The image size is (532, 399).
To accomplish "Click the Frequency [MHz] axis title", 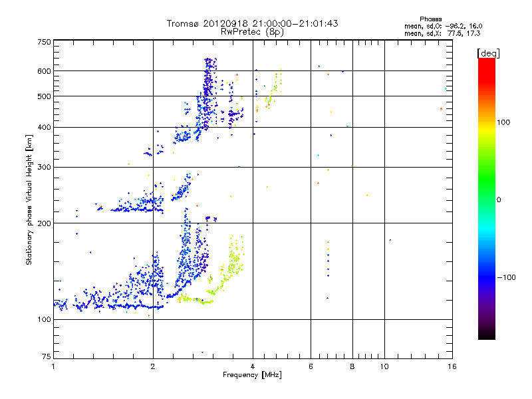I will [252, 375].
